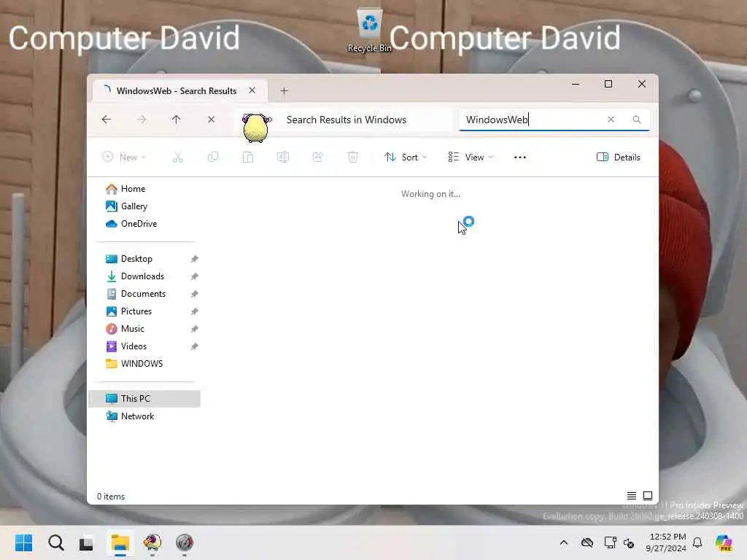This screenshot has height=560, width=747.
Task: Show hidden tray icons chevron
Action: (x=564, y=542)
